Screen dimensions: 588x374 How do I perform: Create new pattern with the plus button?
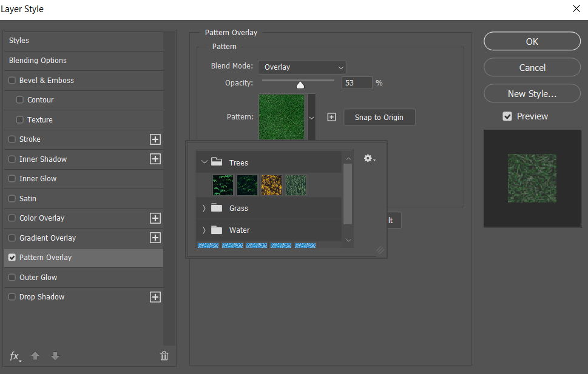pyautogui.click(x=331, y=116)
